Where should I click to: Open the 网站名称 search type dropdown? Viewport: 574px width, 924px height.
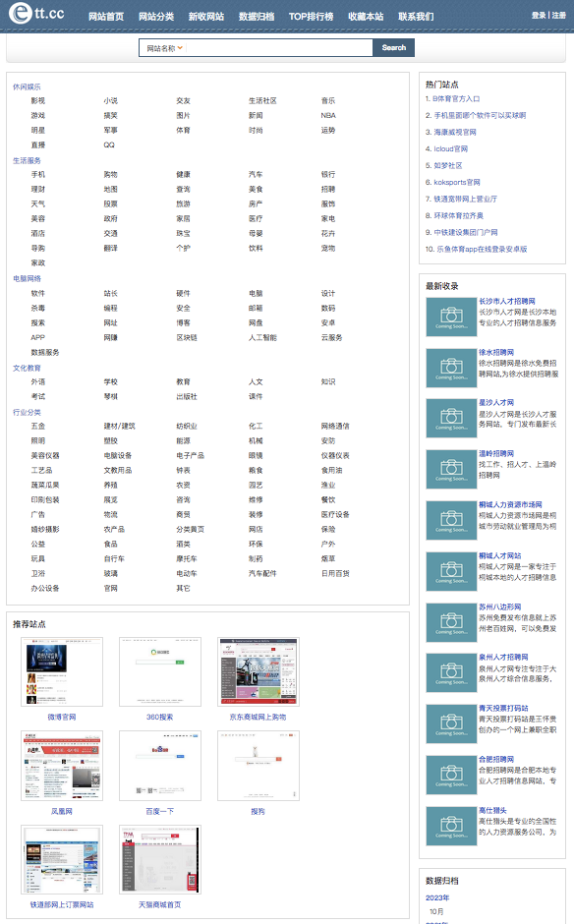tap(164, 48)
